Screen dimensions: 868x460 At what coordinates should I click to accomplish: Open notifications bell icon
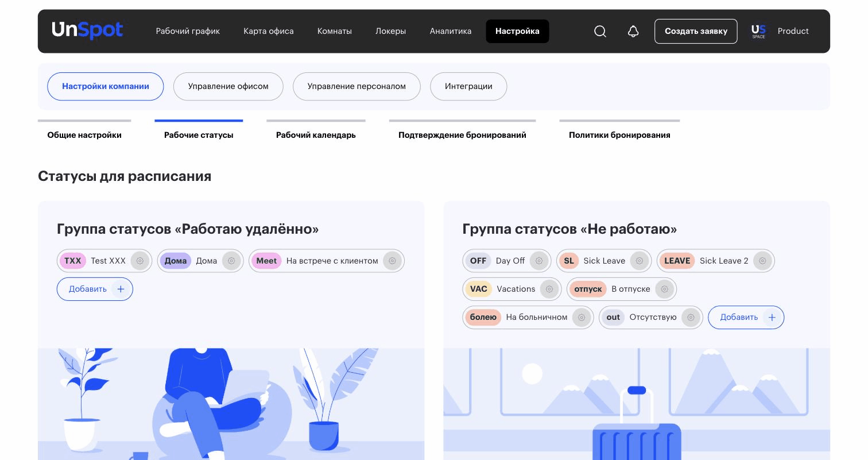633,31
